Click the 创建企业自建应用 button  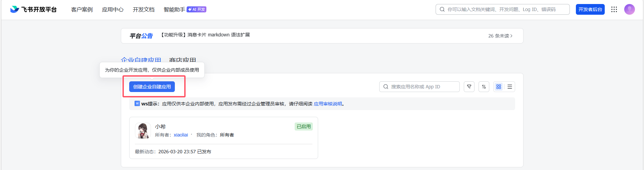[x=152, y=87]
